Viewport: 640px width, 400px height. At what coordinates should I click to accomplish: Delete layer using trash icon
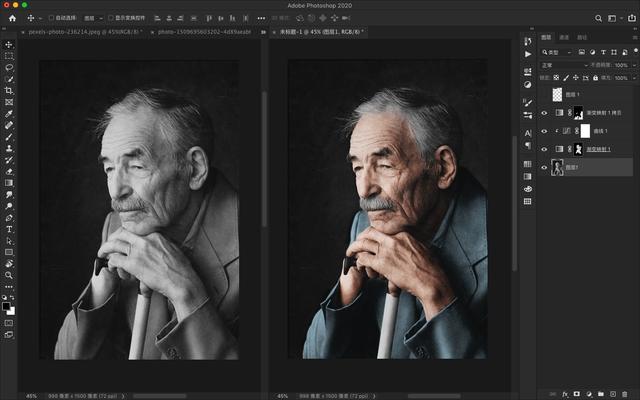[625, 394]
